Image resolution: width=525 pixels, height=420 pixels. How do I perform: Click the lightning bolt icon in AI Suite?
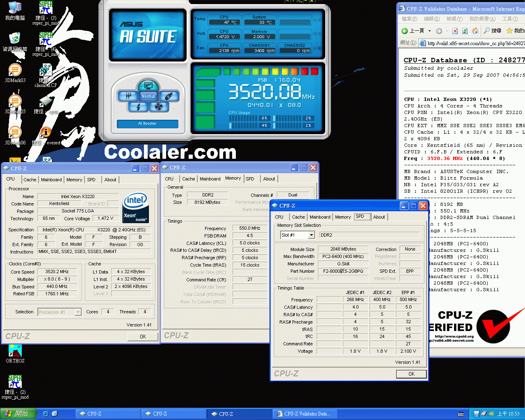[x=138, y=107]
